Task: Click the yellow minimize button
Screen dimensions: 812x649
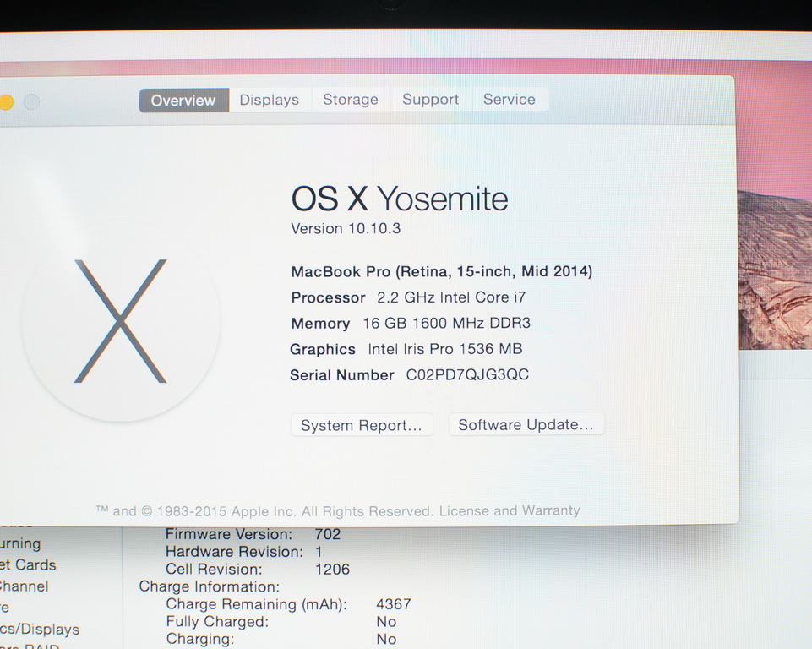Action: tap(5, 102)
